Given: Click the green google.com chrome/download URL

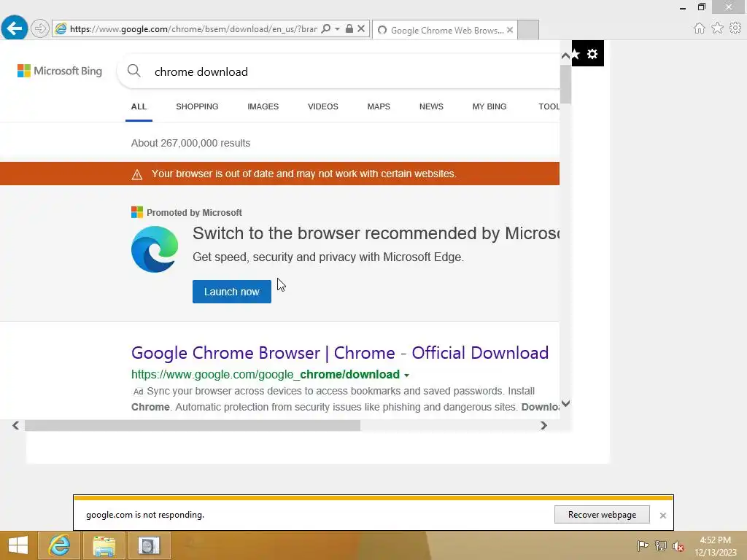Looking at the screenshot, I should [x=266, y=375].
